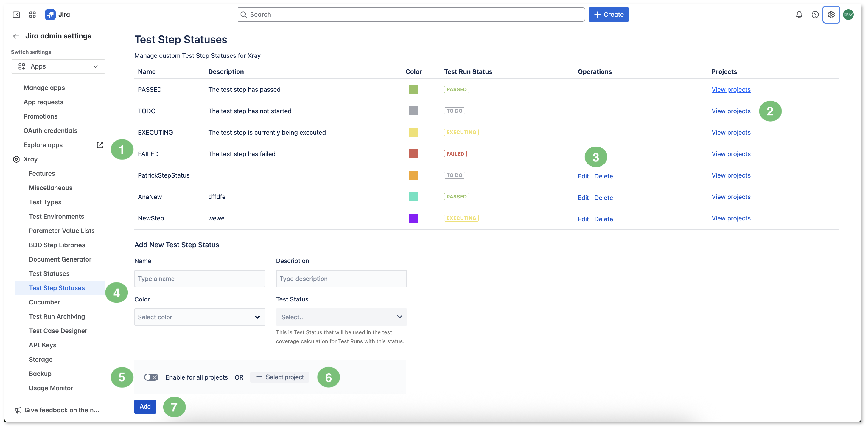Viewport: 868px width, 429px height.
Task: Open Storage settings
Action: (x=41, y=360)
